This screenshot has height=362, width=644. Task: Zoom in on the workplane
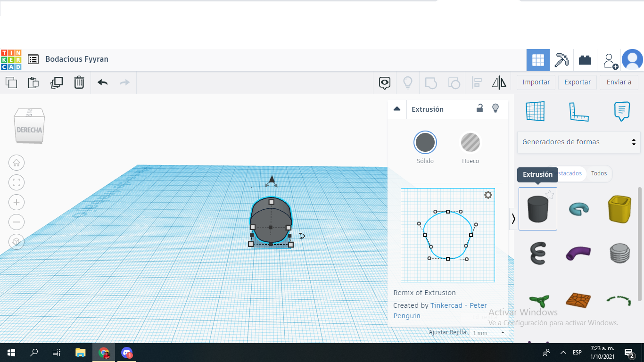17,202
